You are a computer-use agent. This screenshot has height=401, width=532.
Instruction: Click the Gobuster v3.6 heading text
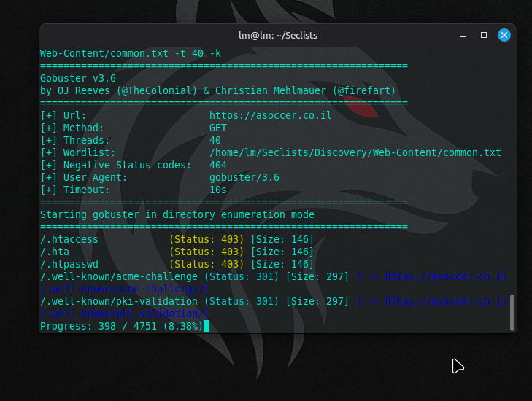tap(78, 78)
